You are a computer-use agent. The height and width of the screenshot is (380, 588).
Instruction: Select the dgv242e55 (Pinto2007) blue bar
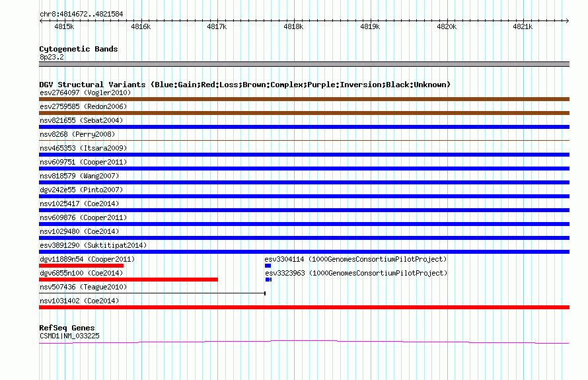pos(304,196)
